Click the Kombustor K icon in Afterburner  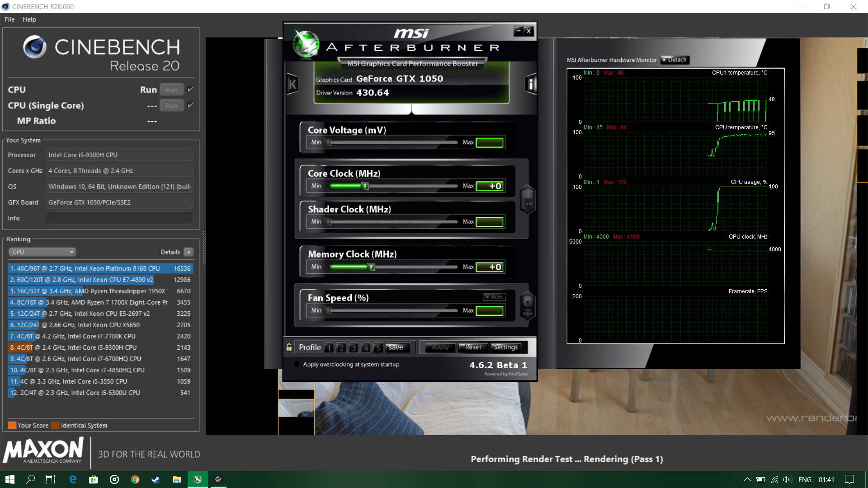click(x=292, y=84)
